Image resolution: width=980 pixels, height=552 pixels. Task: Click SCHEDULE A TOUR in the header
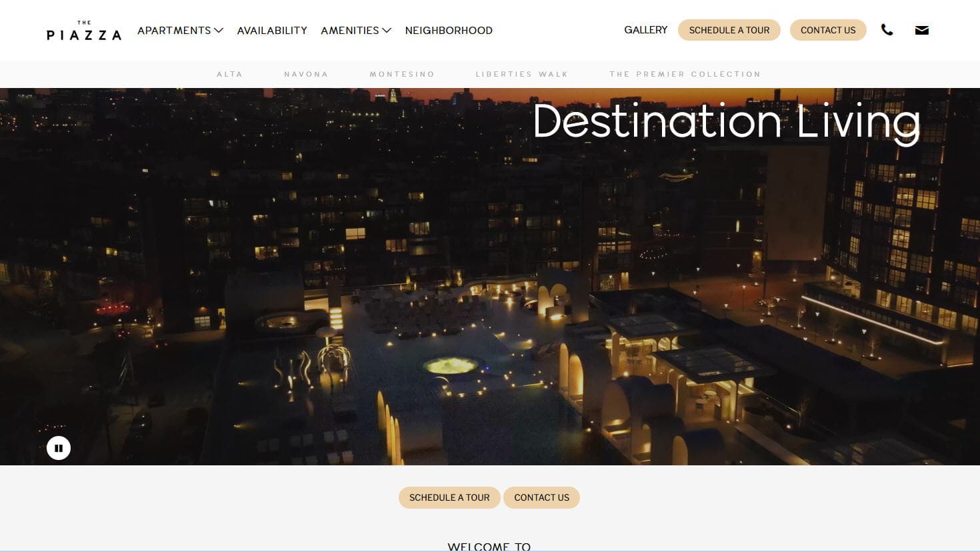tap(729, 29)
